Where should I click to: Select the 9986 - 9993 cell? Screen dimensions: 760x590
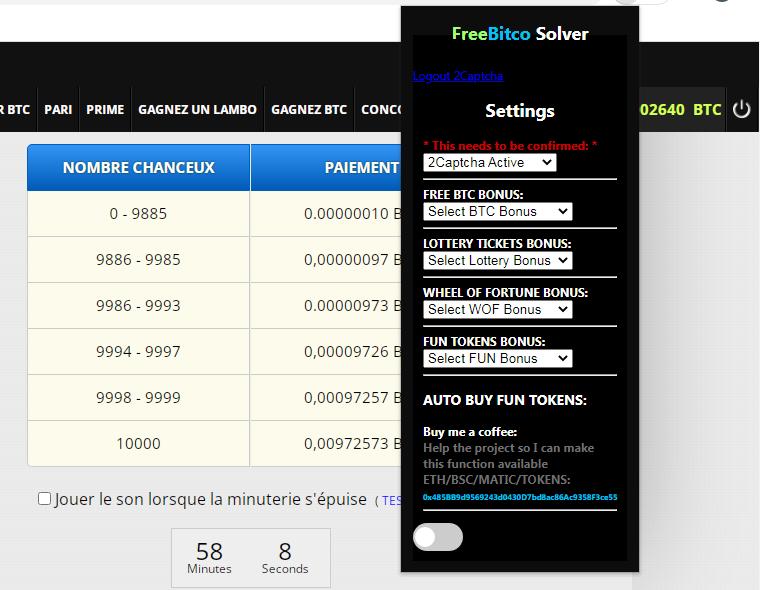(139, 305)
